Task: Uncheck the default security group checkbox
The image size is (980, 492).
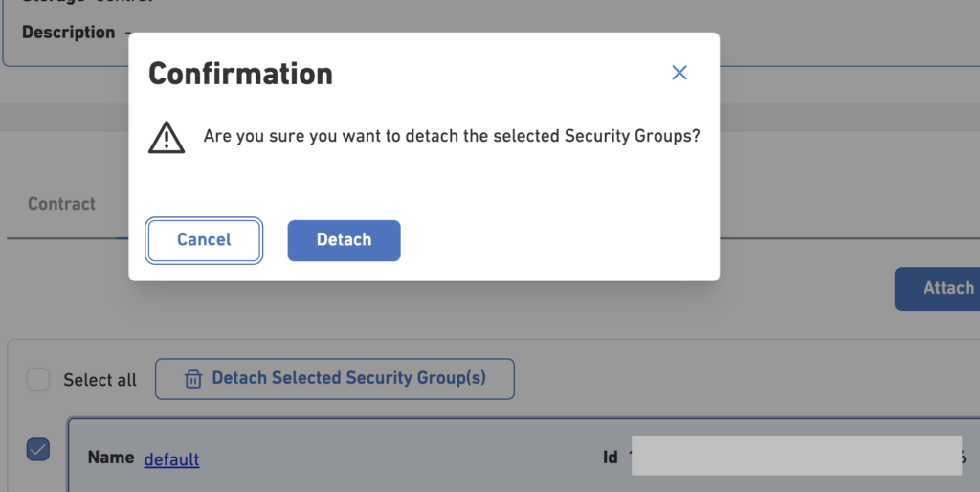Action: tap(38, 450)
